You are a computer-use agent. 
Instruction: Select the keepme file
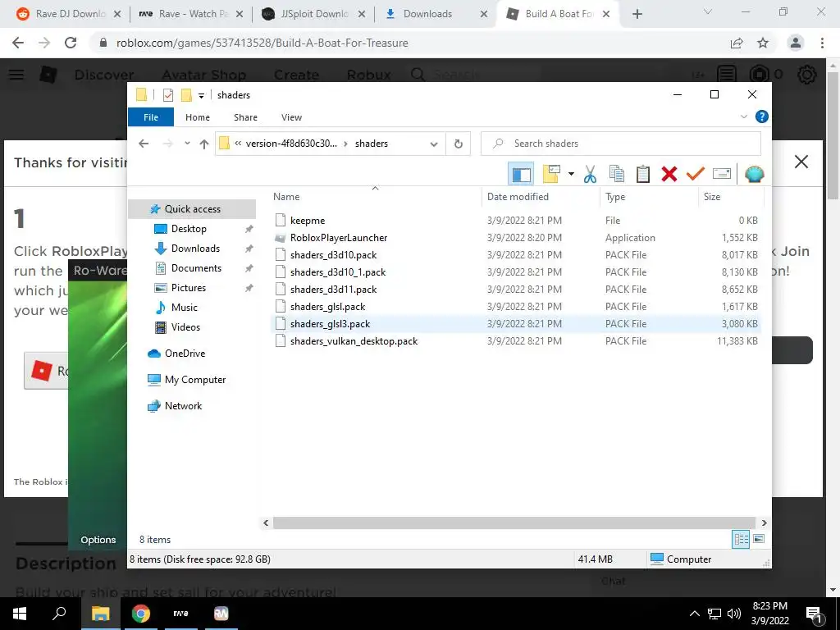(308, 220)
